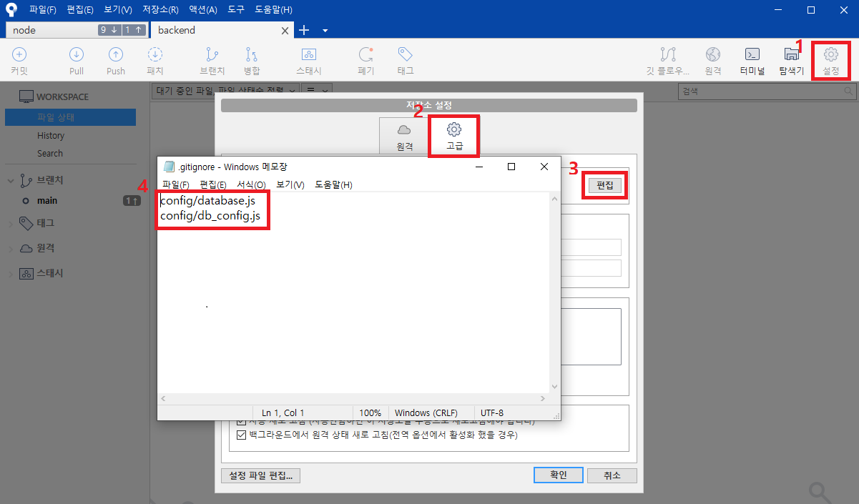Cancel the dialog with the 취소 button
859x504 pixels.
pos(612,475)
